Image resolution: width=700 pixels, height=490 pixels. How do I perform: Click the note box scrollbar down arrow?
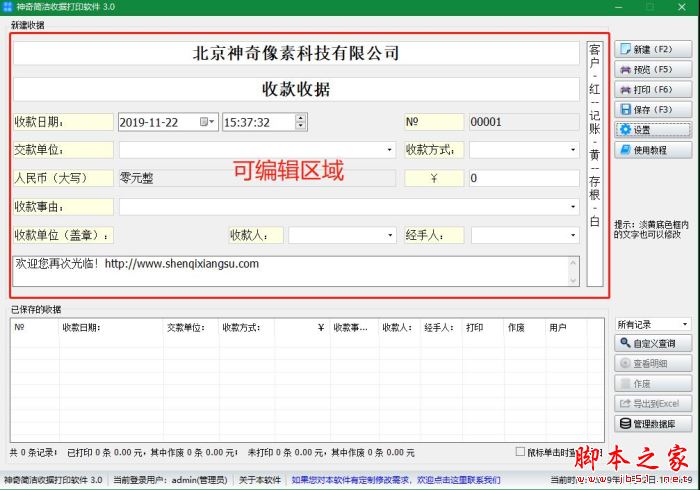(573, 281)
